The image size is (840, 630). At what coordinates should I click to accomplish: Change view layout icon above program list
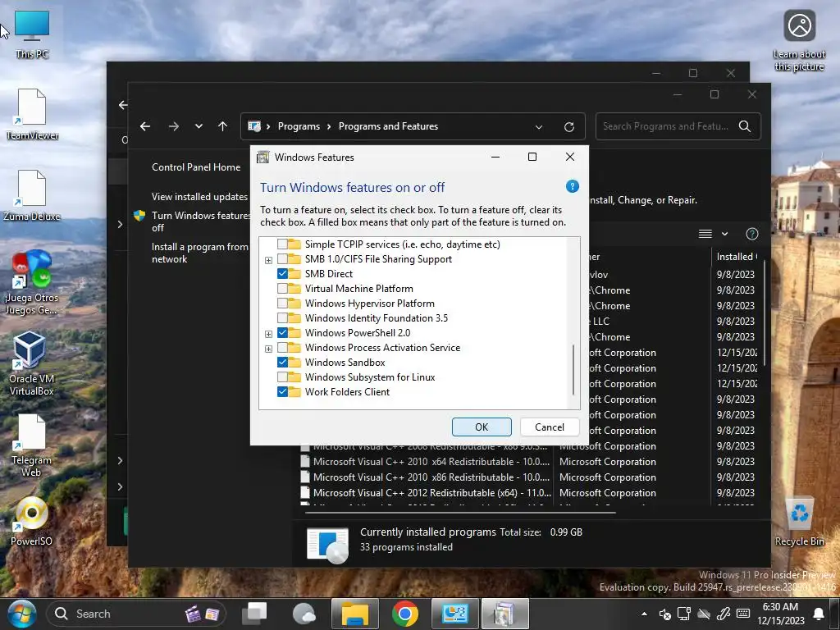(x=705, y=234)
